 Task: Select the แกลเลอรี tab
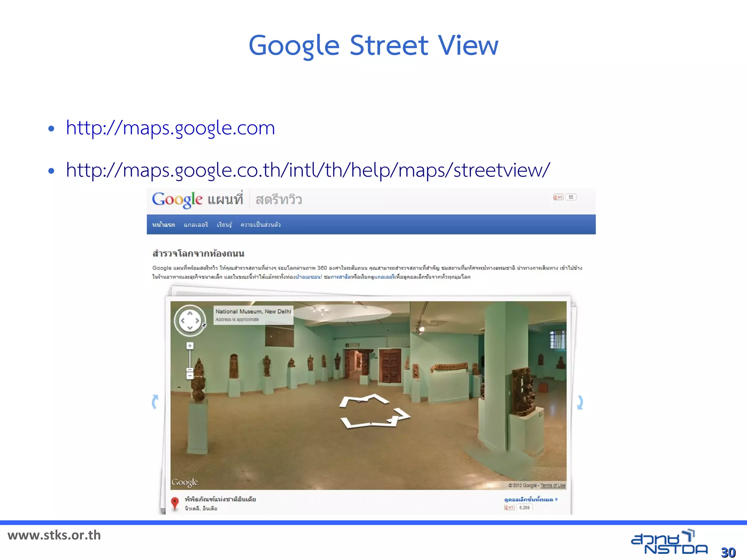196,225
